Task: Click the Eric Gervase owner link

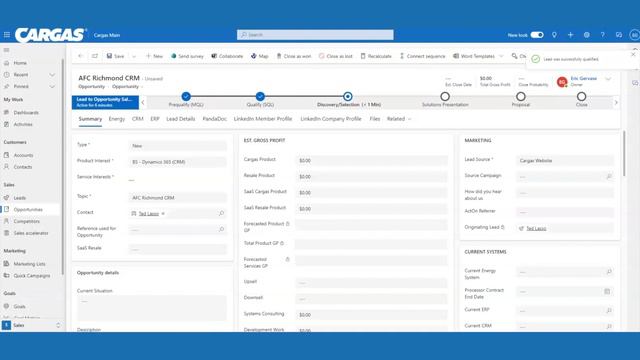Action: [584, 78]
